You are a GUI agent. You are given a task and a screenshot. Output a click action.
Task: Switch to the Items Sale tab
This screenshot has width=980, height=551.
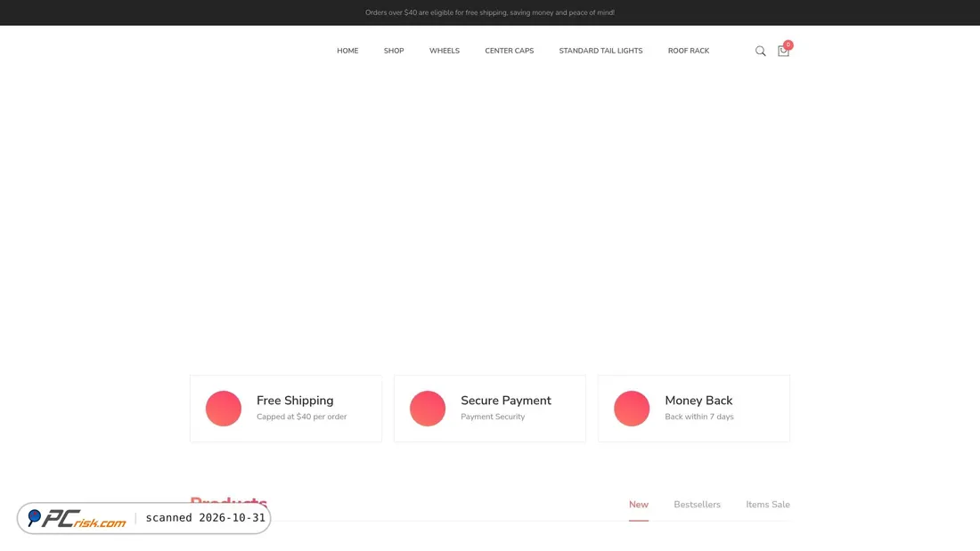click(767, 505)
